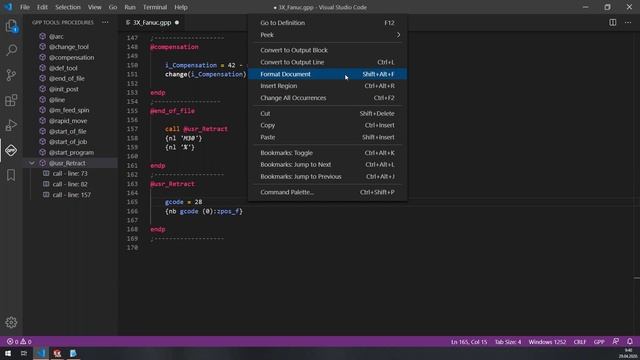Choose Change All Occurrences
Viewport: 640px width, 360px height.
(x=327, y=98)
